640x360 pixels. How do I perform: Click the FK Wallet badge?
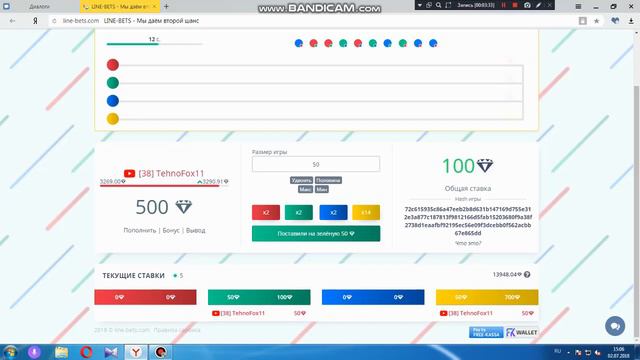522,332
